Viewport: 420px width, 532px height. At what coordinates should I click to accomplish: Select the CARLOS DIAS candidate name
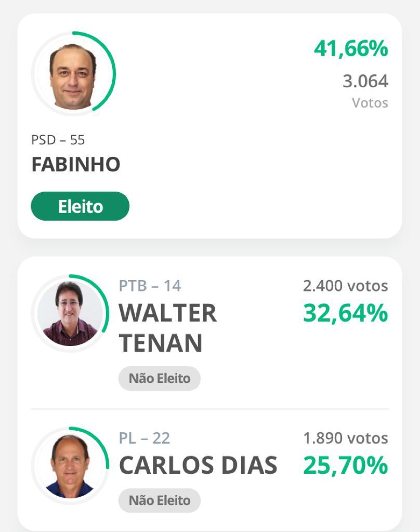[x=198, y=465]
